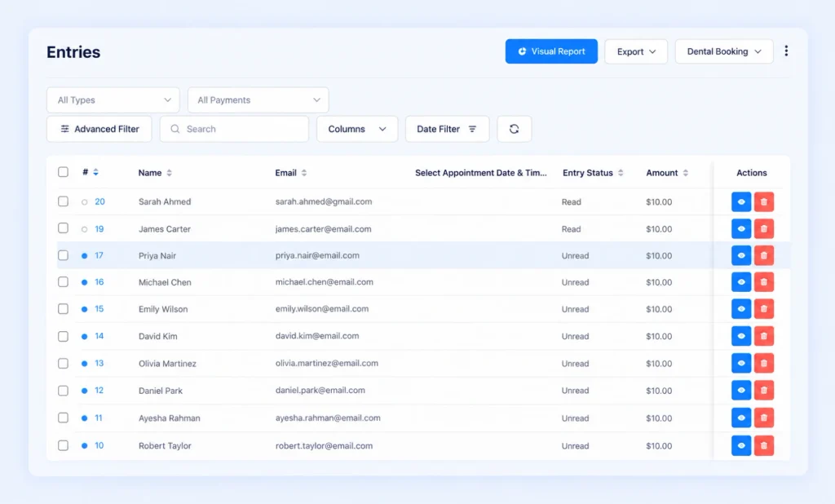Click the Visual Report button
Image resolution: width=835 pixels, height=504 pixels.
click(x=551, y=51)
